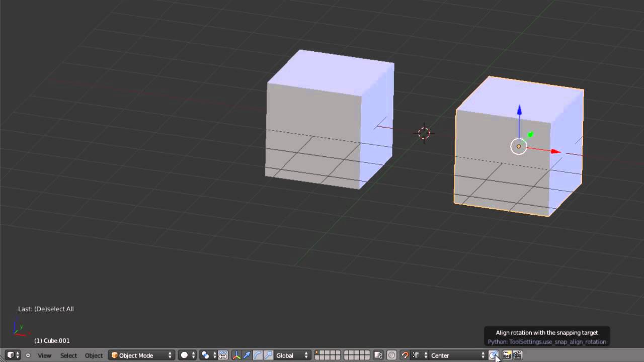Image resolution: width=644 pixels, height=362 pixels.
Task: Toggle align rotation with snapping target
Action: 493,355
